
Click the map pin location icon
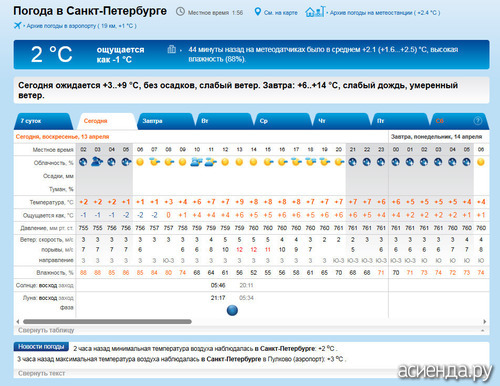point(257,12)
